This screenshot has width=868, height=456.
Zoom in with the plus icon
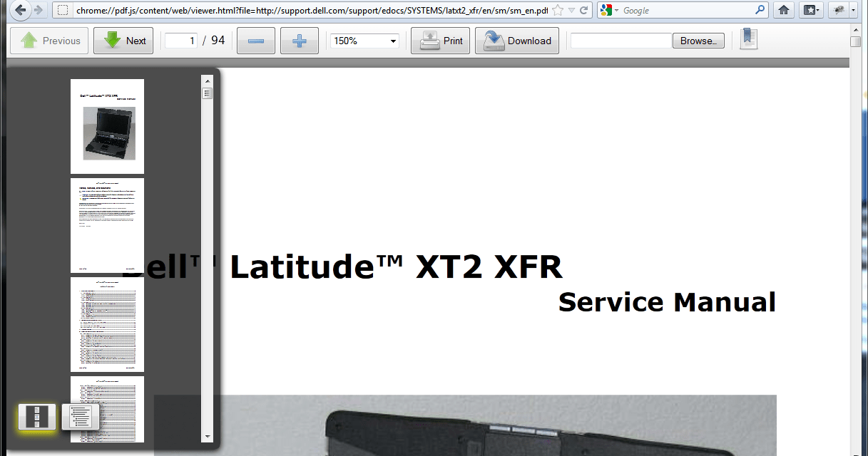tap(299, 40)
